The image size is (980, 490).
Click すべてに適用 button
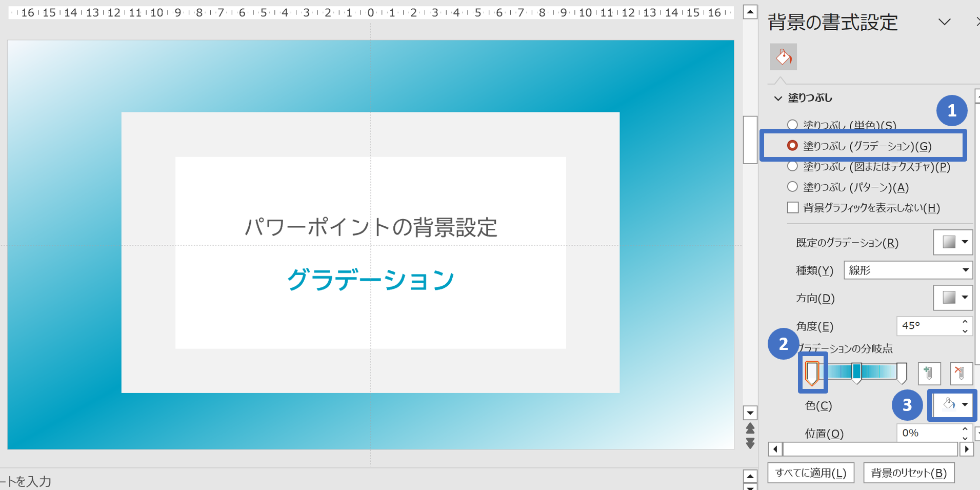coord(811,473)
